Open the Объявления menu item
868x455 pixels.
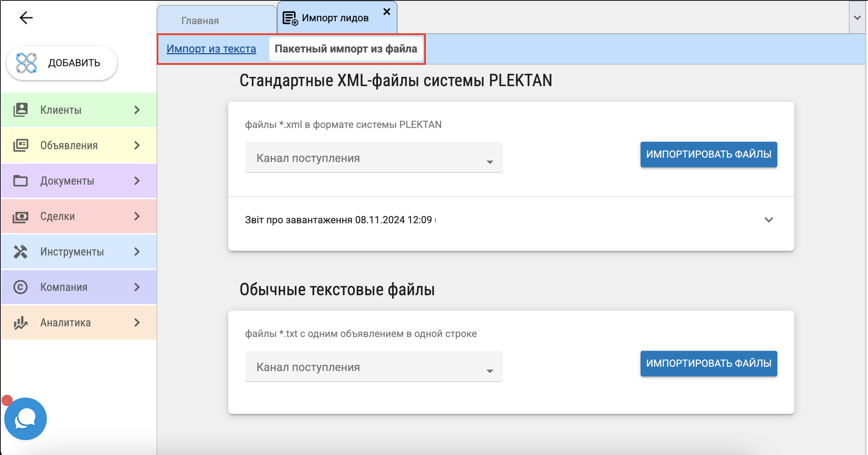click(79, 145)
